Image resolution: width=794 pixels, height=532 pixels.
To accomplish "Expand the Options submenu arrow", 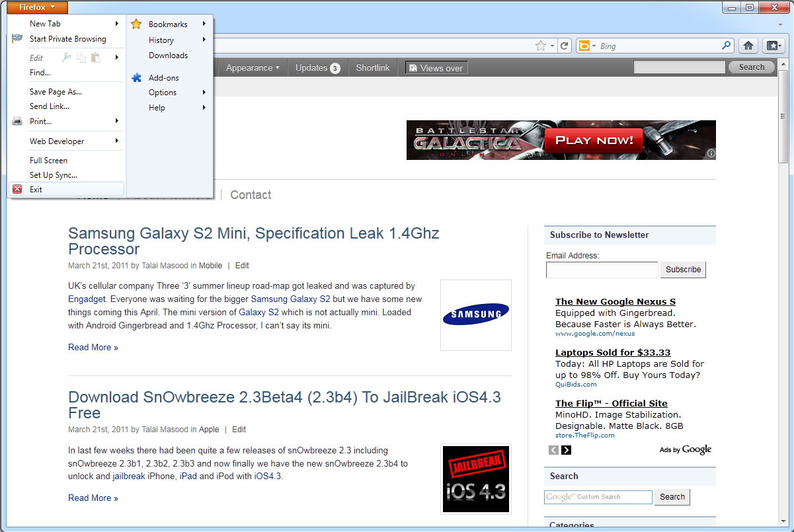I will (204, 93).
